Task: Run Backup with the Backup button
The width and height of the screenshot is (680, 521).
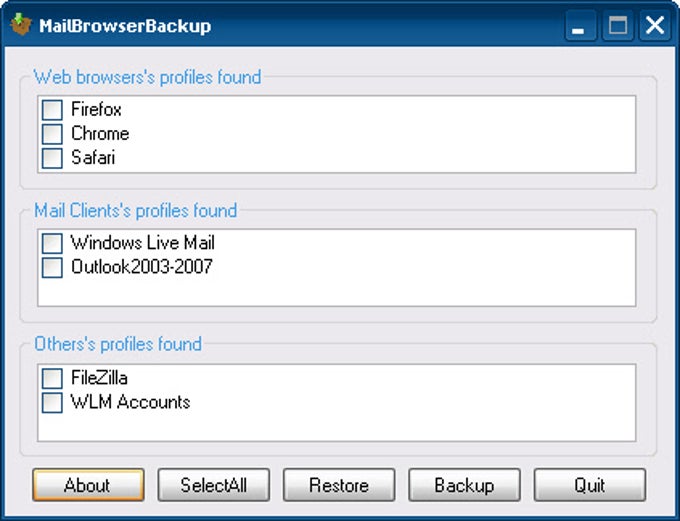Action: (x=464, y=485)
